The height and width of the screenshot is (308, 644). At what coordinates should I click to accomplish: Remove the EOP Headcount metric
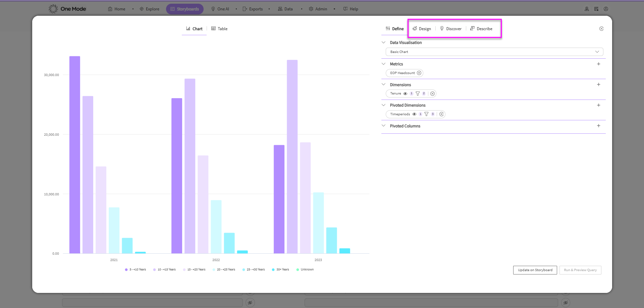point(419,73)
